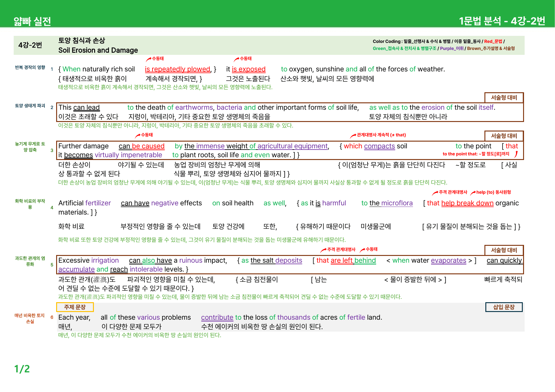Click the red phrase 'is exposed'
Viewport: 555px width, 392px height.
pos(249,69)
